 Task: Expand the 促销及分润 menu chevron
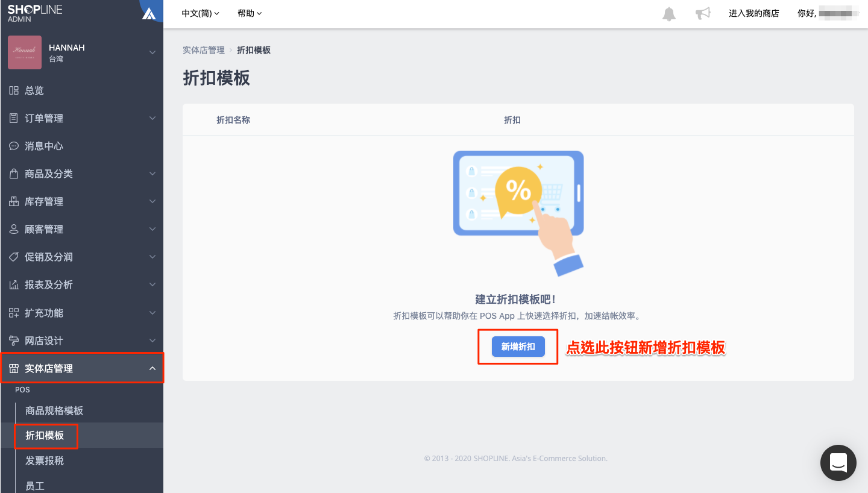[153, 257]
